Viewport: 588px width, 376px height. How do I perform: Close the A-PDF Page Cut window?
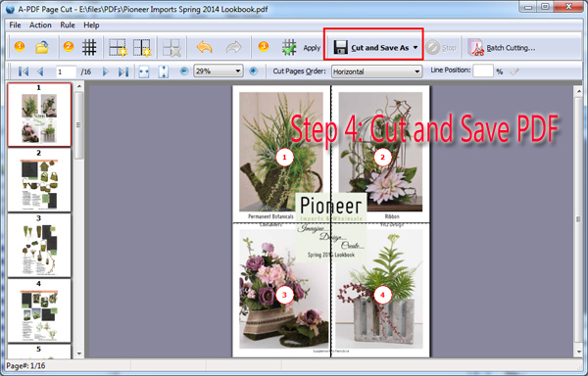(x=568, y=7)
